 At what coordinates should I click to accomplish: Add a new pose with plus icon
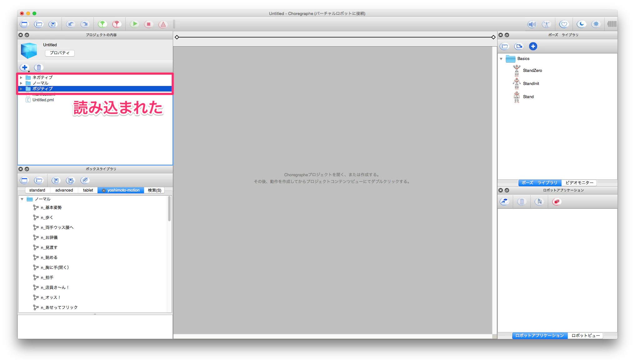click(x=533, y=46)
